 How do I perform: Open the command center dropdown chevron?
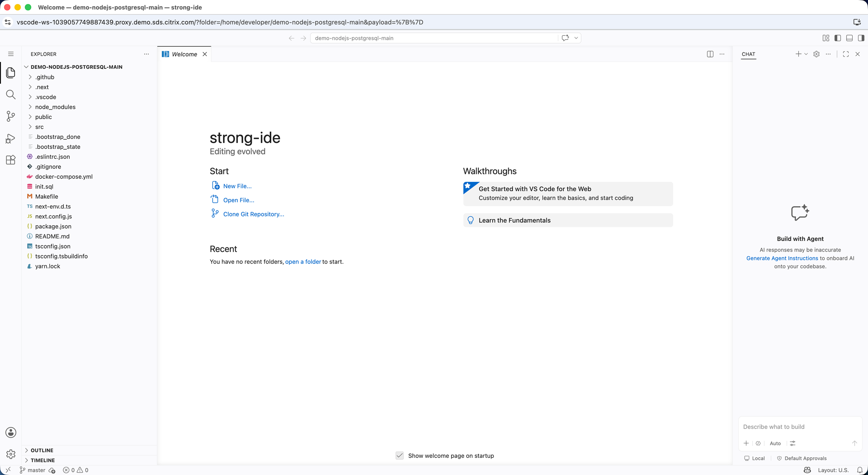coord(576,38)
